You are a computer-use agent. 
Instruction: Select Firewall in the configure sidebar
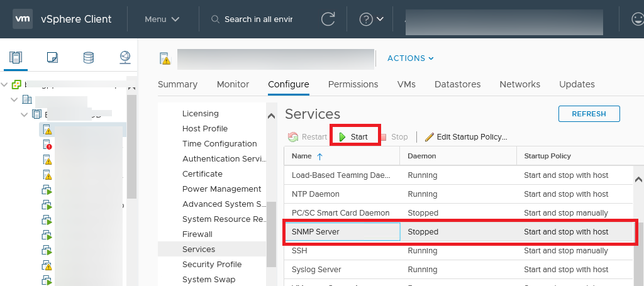pyautogui.click(x=197, y=234)
